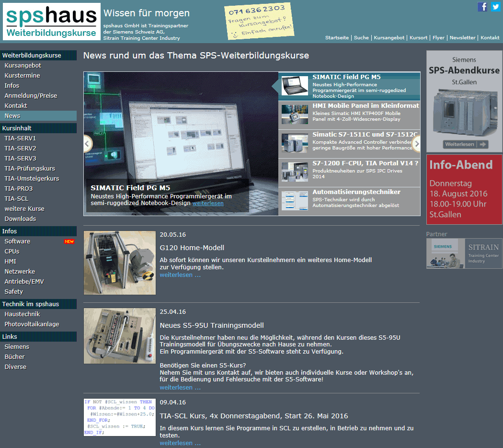Open the red Info-Abend banner
Screen dimensions: 503x448
(464, 189)
